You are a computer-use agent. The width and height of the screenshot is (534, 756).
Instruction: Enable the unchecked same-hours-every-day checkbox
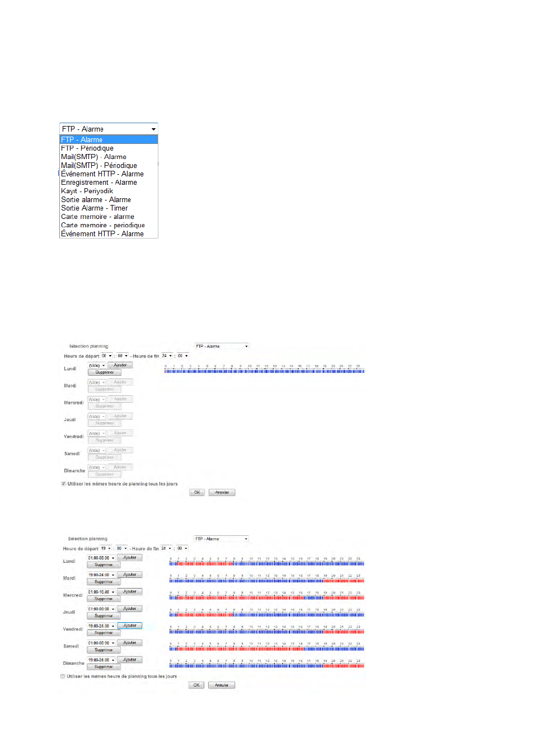pyautogui.click(x=63, y=676)
